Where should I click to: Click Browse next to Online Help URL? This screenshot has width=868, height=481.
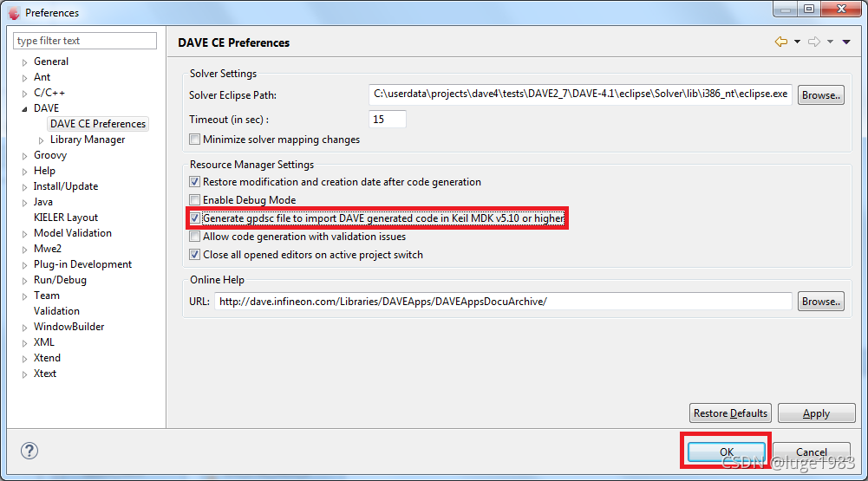coord(821,302)
